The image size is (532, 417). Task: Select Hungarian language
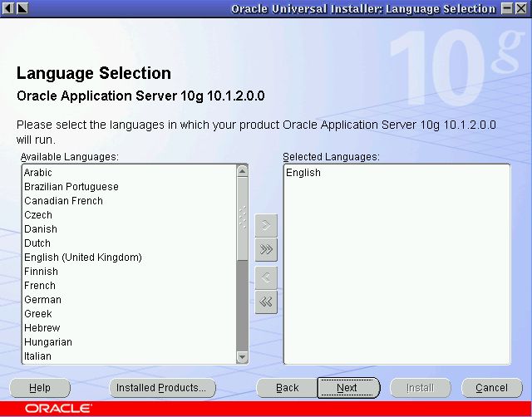tap(130, 342)
